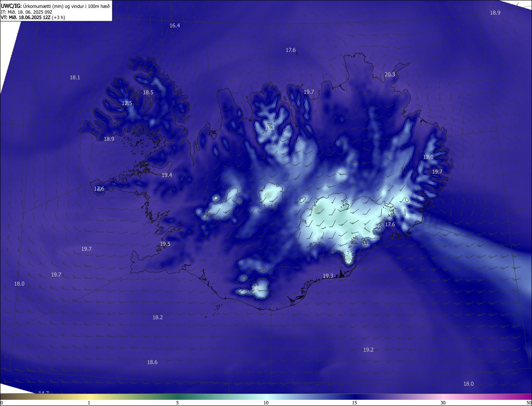Pick the 19.3 value label
The width and height of the screenshot is (532, 406).
point(328,276)
